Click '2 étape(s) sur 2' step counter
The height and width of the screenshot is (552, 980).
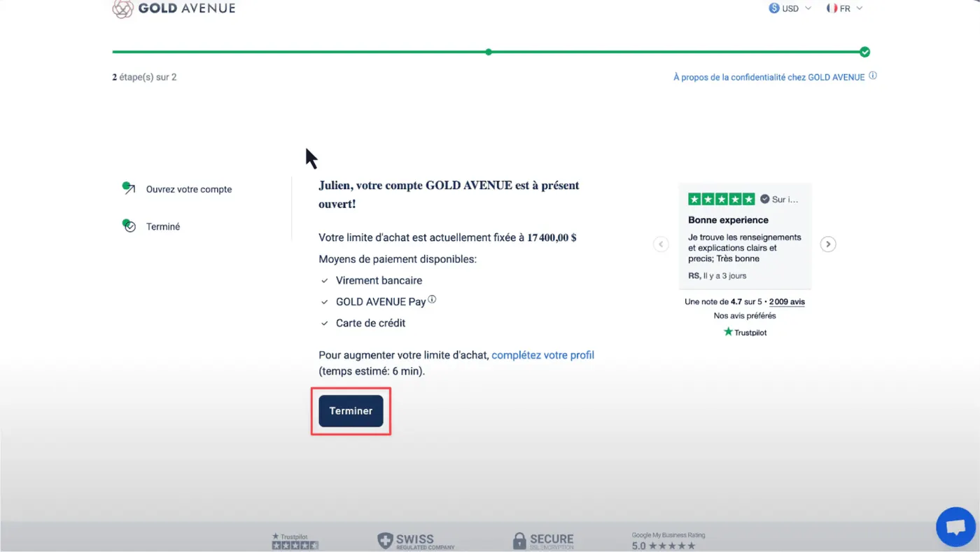tap(144, 77)
